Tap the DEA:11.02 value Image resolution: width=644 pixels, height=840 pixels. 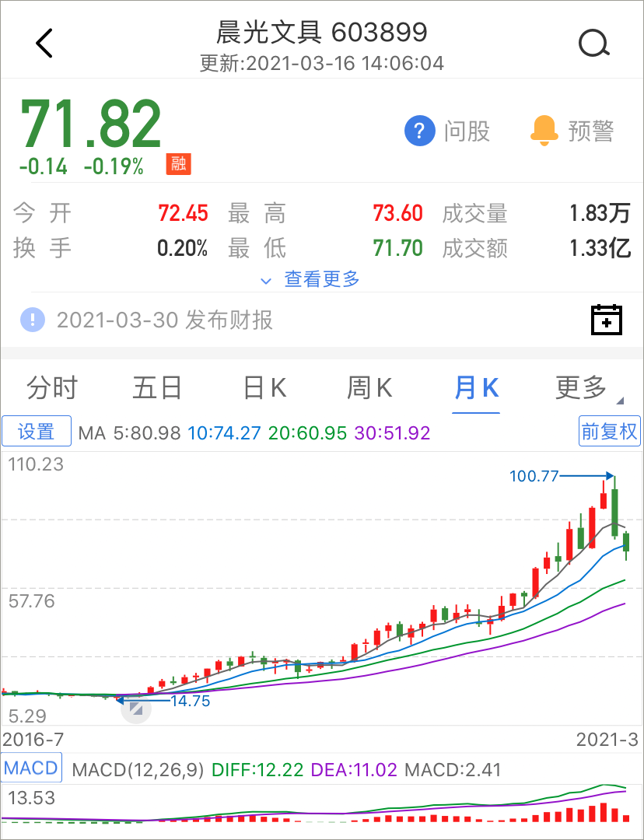coord(354,770)
